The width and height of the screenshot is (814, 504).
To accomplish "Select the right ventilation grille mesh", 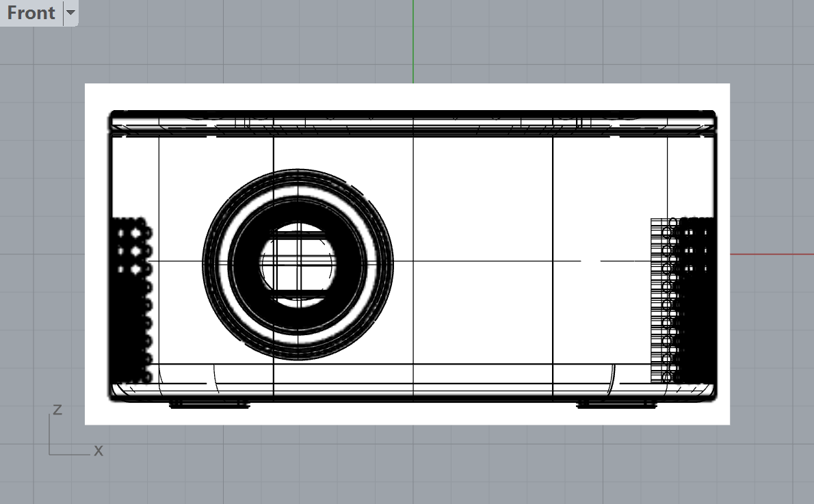I will [683, 301].
